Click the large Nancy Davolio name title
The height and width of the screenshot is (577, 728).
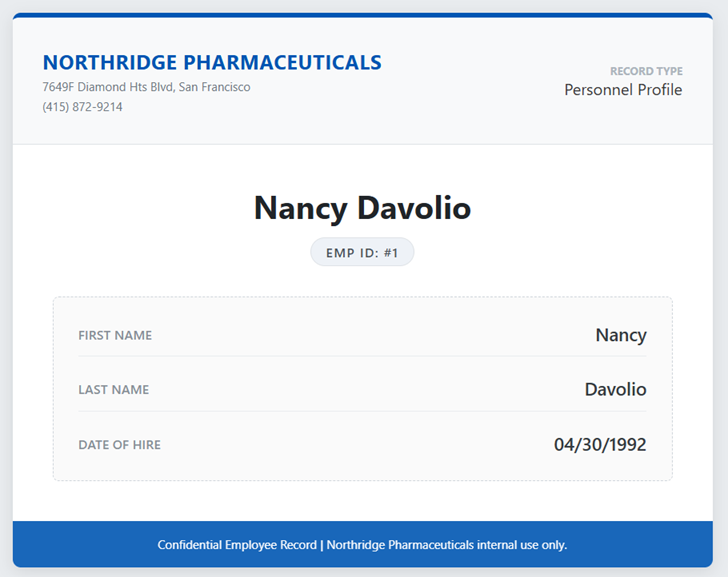[x=362, y=208]
